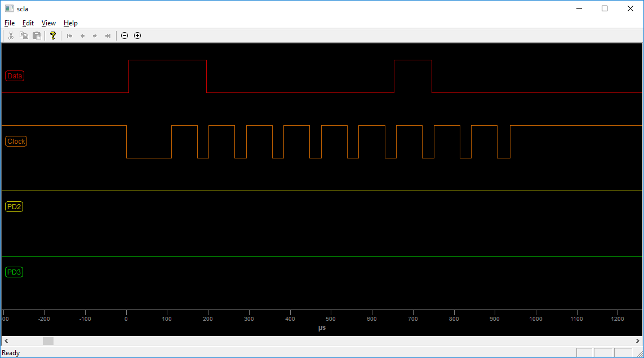The image size is (644, 358).
Task: Step forward using the right arrow icon
Action: click(95, 36)
